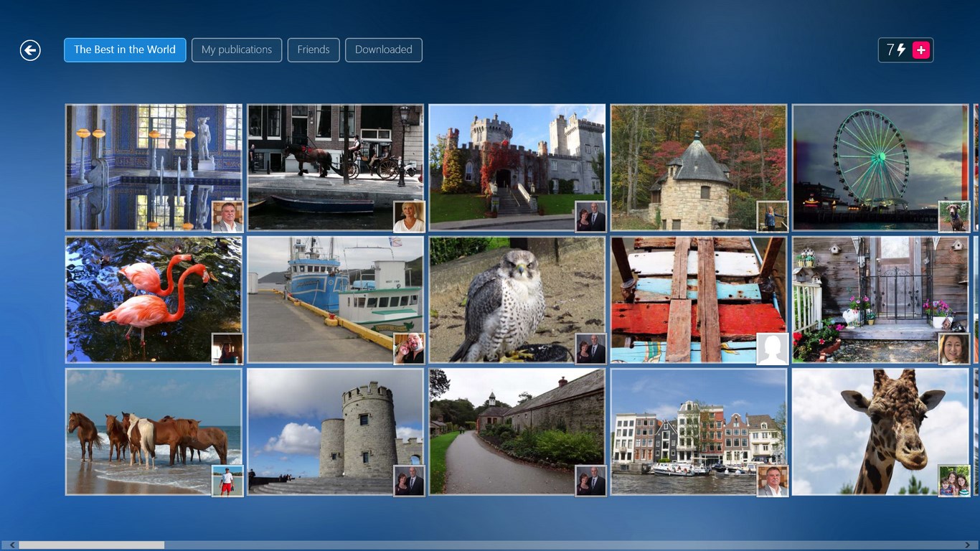Click the pink plus icon to add energy
The height and width of the screenshot is (551, 980).
tap(921, 50)
